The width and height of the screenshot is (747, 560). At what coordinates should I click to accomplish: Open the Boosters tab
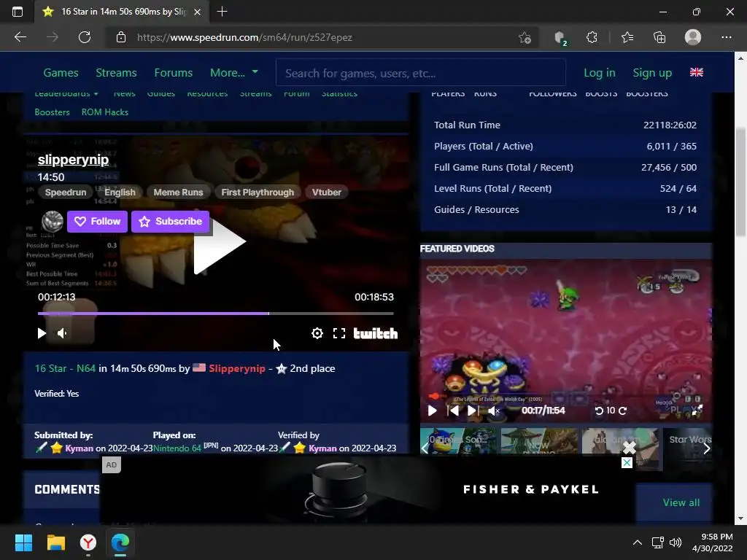pyautogui.click(x=53, y=112)
